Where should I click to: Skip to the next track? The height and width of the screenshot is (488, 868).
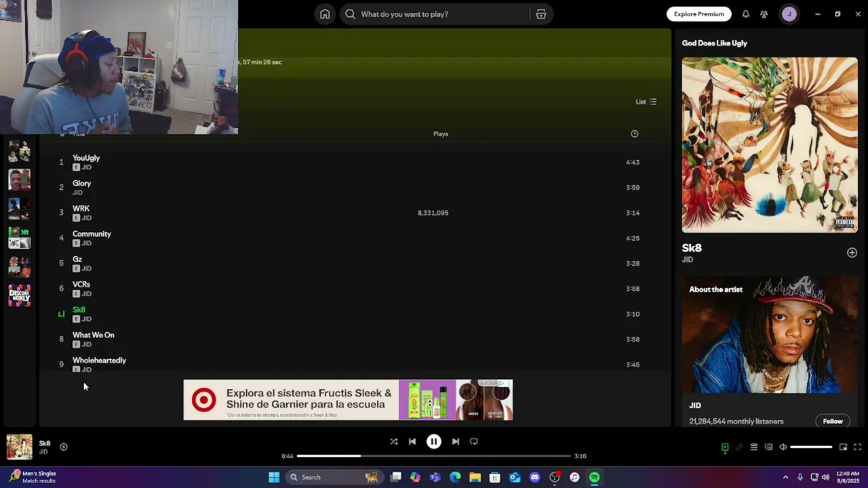456,442
